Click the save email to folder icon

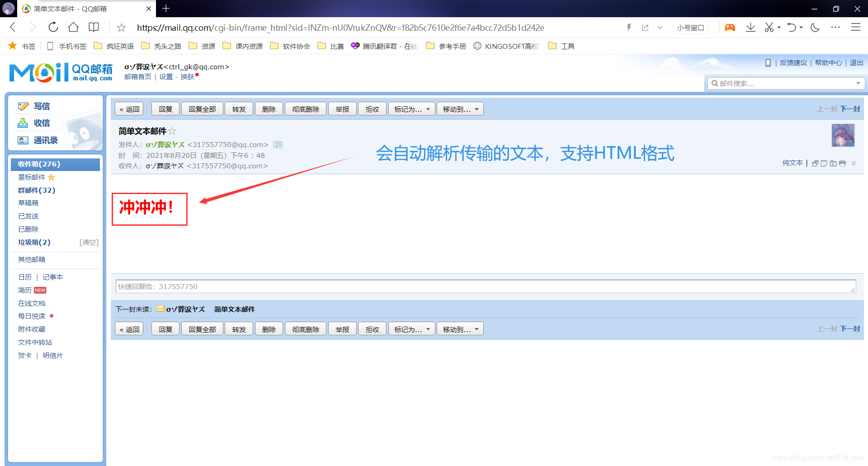click(833, 163)
